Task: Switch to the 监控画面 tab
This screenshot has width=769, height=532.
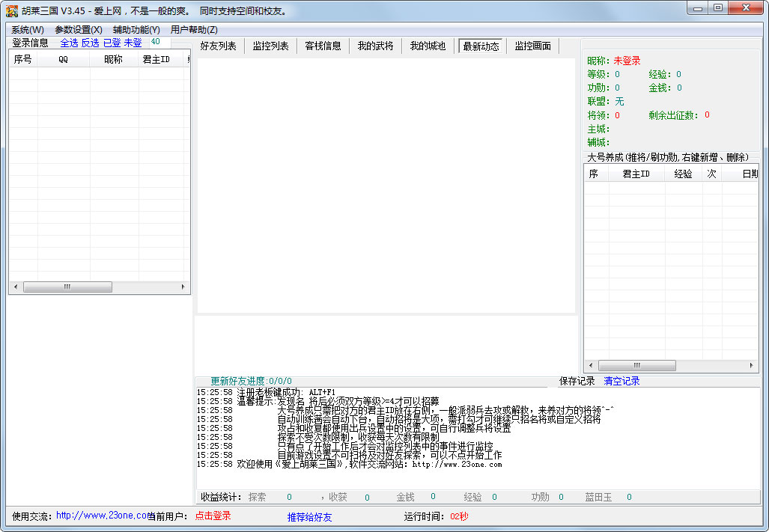Action: coord(532,46)
